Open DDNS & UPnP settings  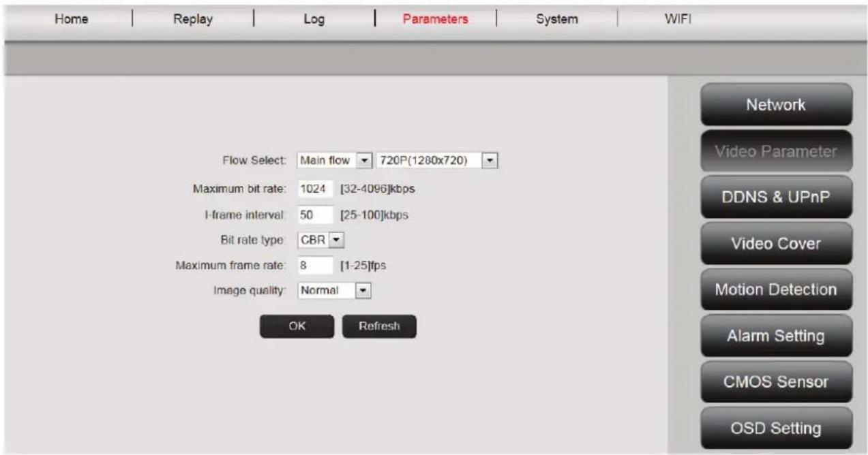click(x=776, y=198)
